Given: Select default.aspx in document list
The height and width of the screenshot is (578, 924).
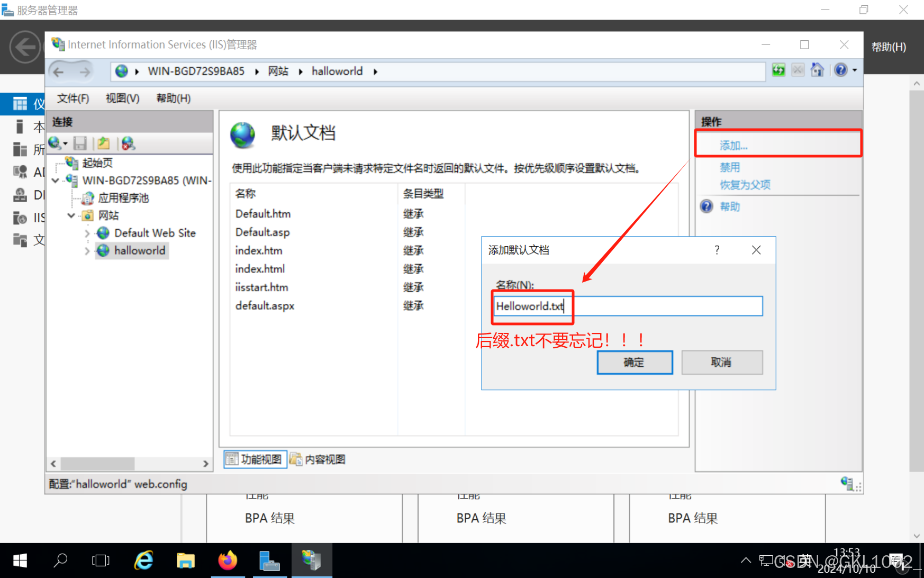Looking at the screenshot, I should tap(265, 306).
